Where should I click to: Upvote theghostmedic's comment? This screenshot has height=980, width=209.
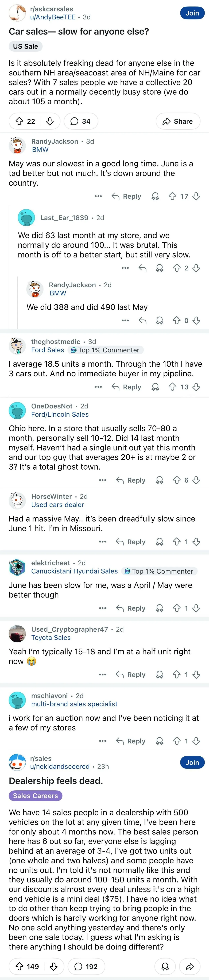coord(172,387)
